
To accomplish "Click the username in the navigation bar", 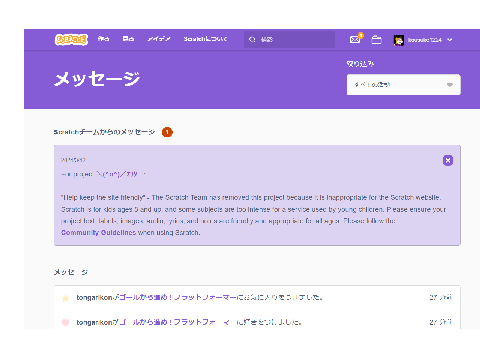I will coord(425,40).
